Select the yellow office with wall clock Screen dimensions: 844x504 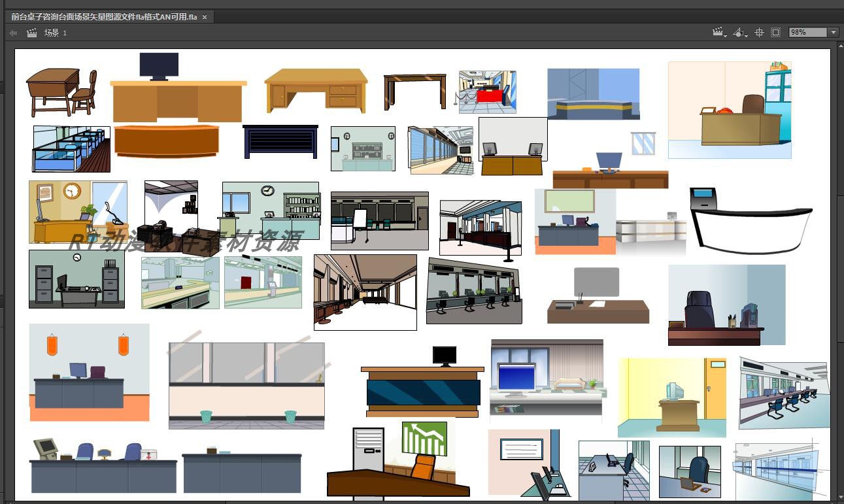coord(78,212)
